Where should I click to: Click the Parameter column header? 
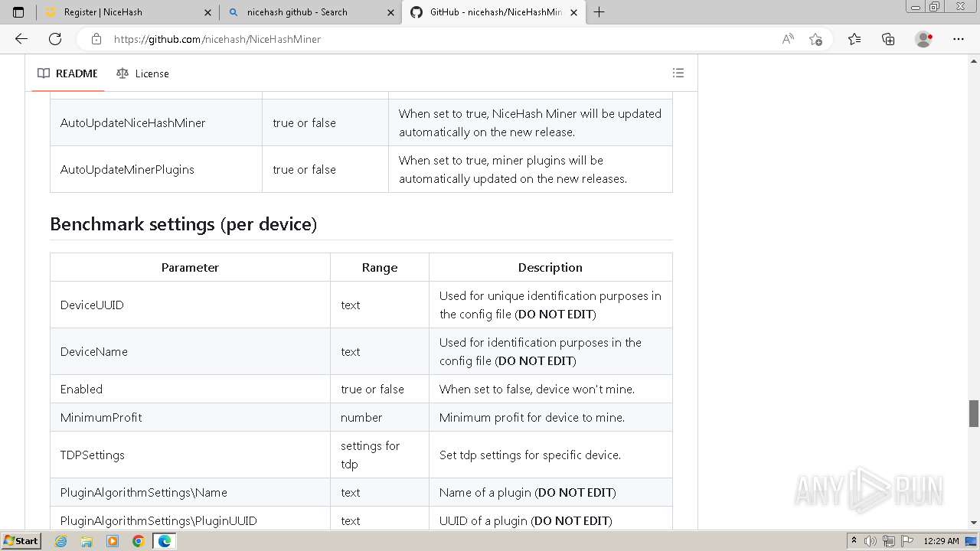coord(190,267)
